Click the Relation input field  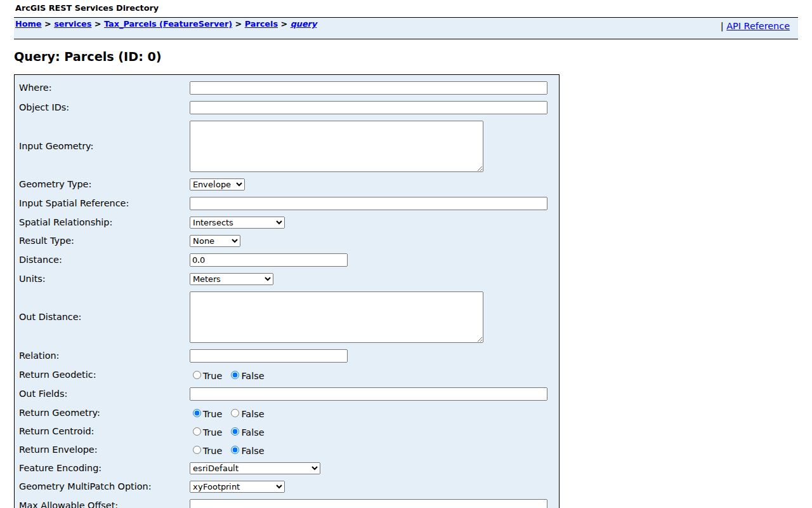268,356
